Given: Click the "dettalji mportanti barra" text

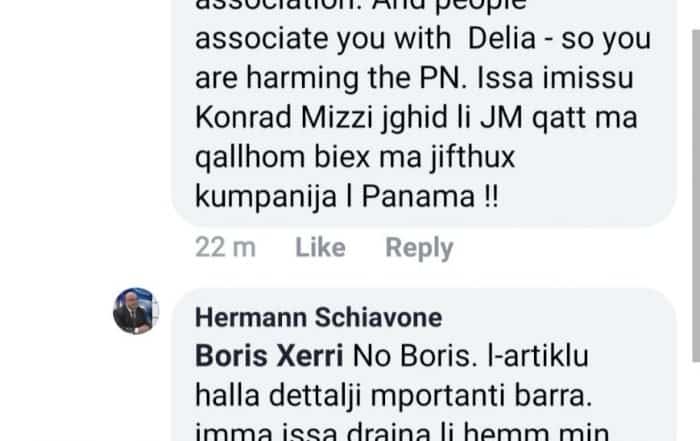Looking at the screenshot, I should (x=430, y=395).
